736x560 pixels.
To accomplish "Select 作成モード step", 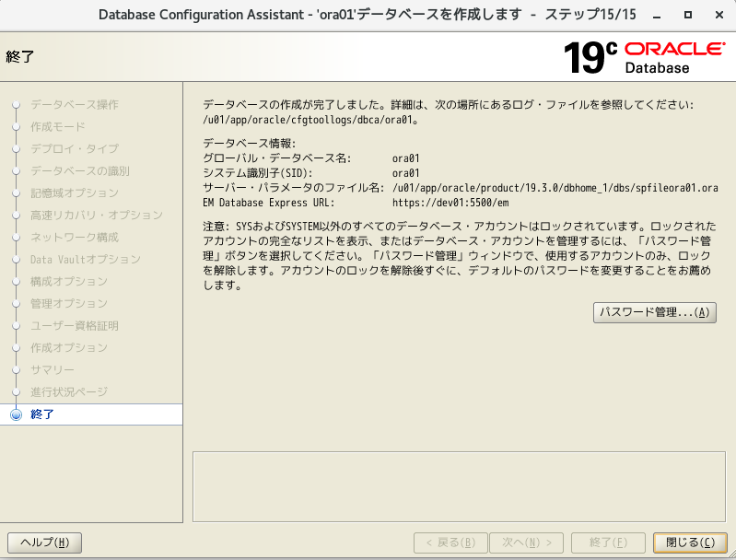I will click(58, 127).
